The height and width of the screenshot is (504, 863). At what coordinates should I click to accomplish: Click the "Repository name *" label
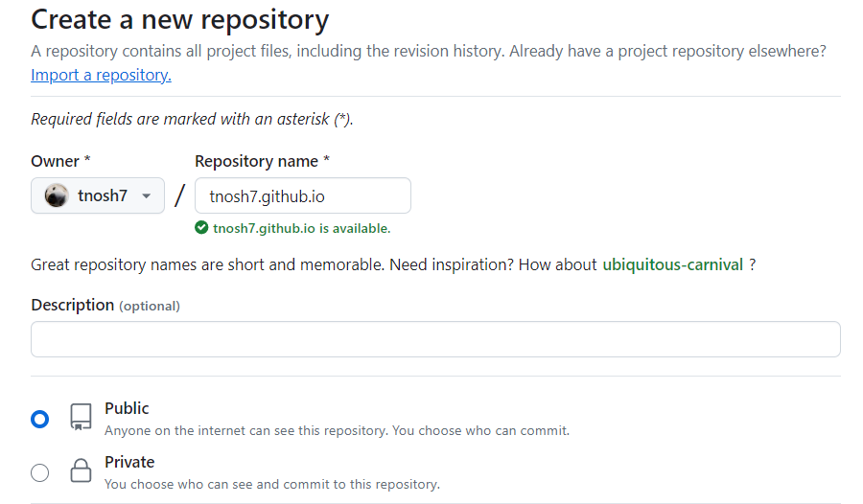pos(262,161)
